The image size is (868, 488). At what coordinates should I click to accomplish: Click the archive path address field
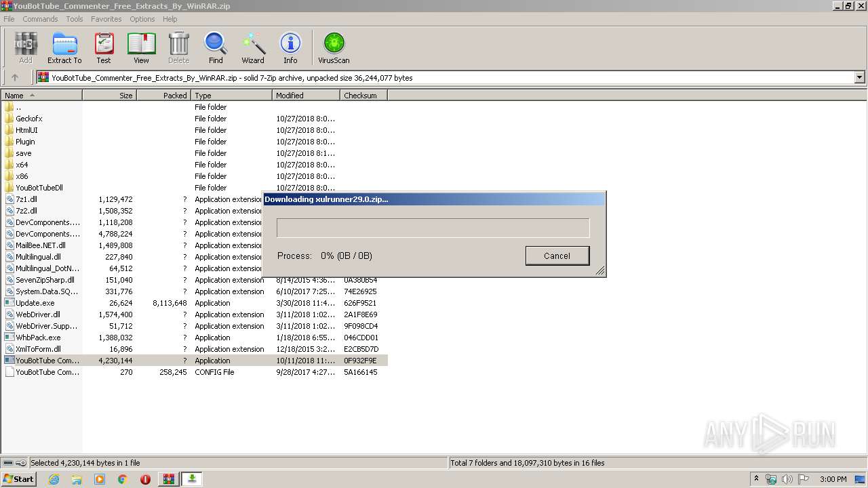click(445, 77)
